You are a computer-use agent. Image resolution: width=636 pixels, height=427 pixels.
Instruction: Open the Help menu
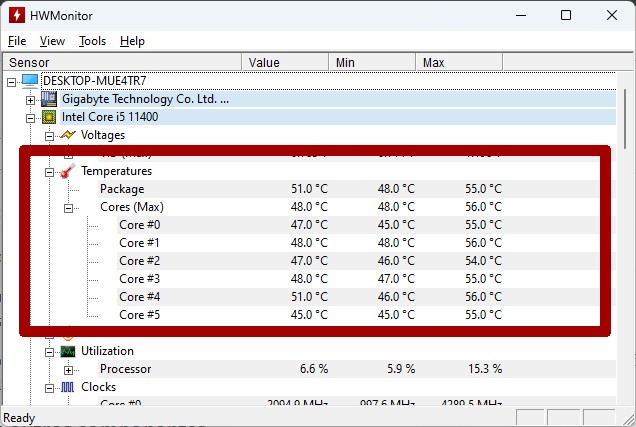pyautogui.click(x=132, y=41)
